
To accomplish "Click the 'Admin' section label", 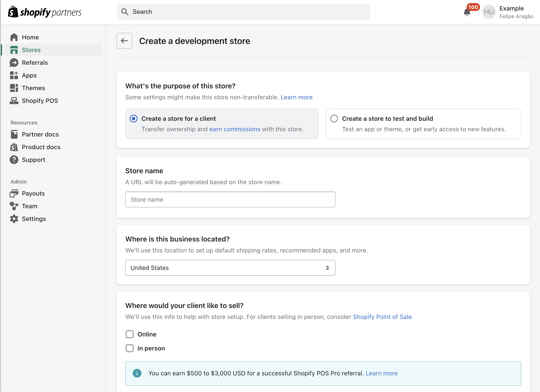I will 19,182.
